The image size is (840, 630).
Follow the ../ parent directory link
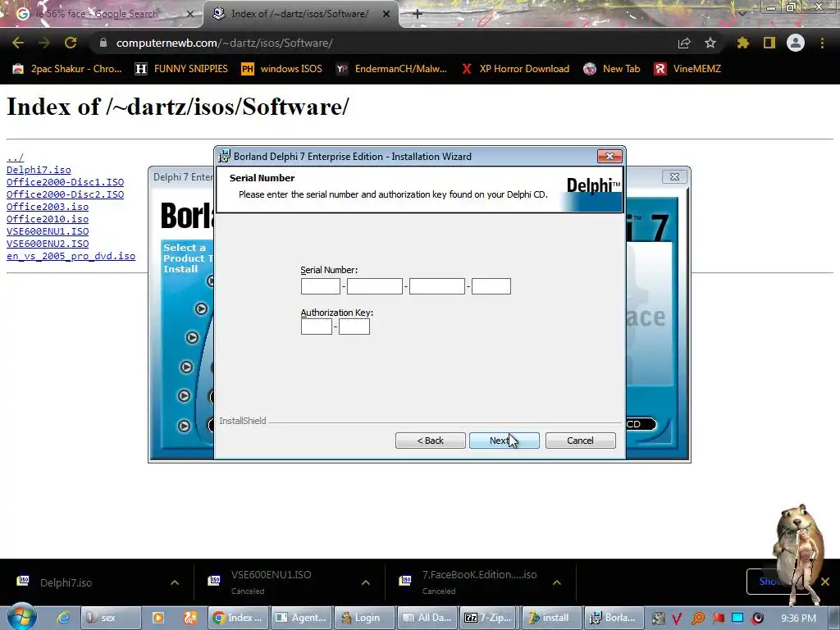(x=15, y=157)
